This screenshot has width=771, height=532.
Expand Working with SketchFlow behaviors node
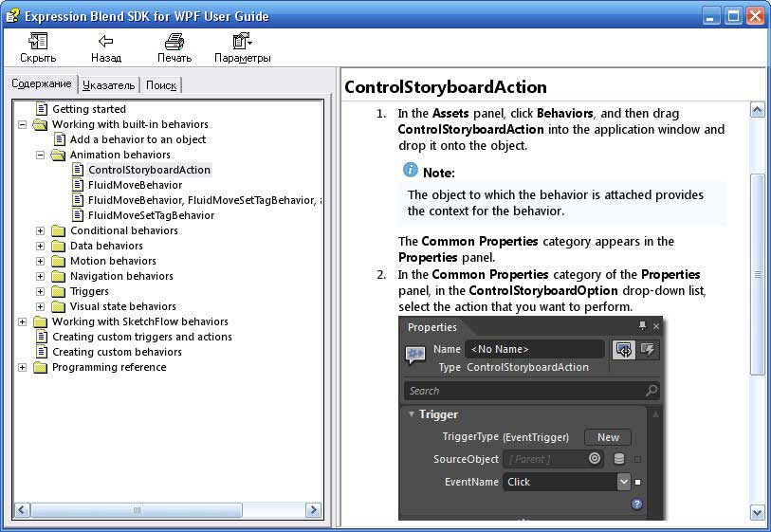(22, 321)
